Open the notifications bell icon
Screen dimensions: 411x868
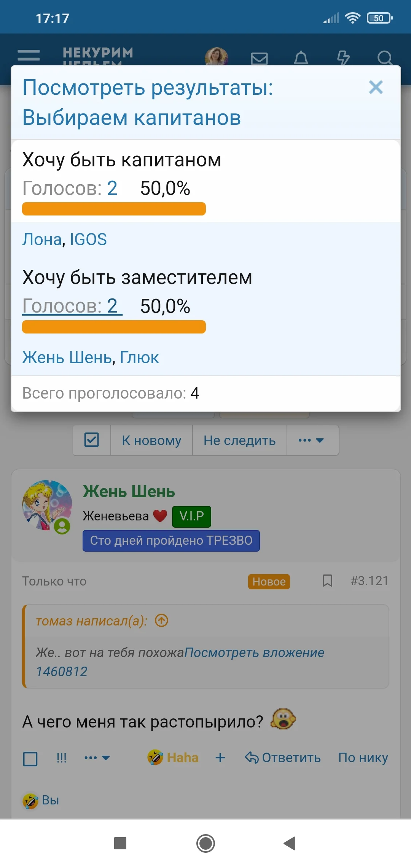pos(301,58)
